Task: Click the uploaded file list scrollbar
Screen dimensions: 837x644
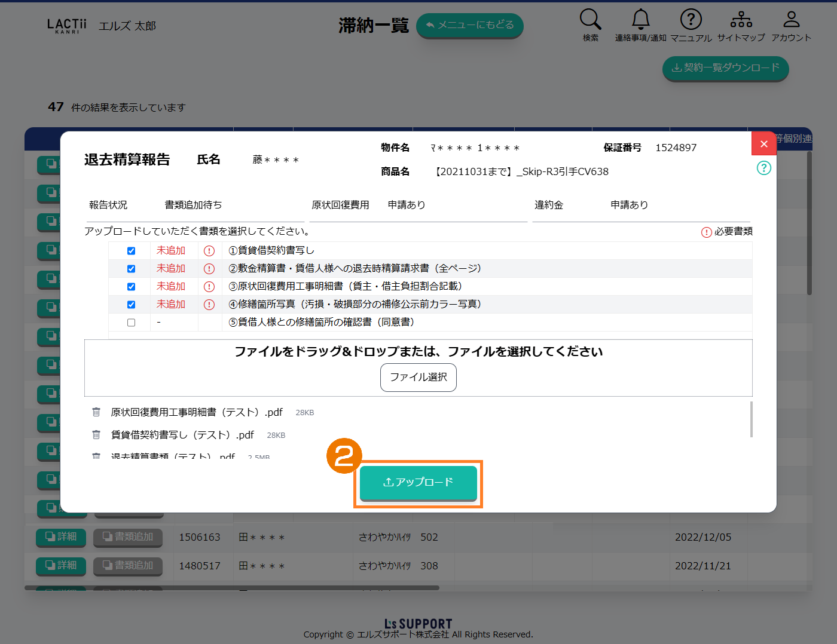Action: tap(751, 419)
